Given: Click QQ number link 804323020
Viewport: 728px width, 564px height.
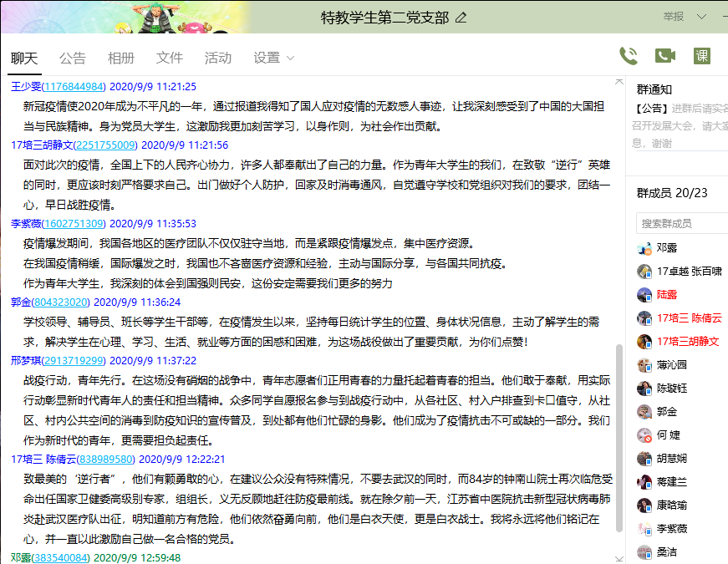Looking at the screenshot, I should point(61,302).
